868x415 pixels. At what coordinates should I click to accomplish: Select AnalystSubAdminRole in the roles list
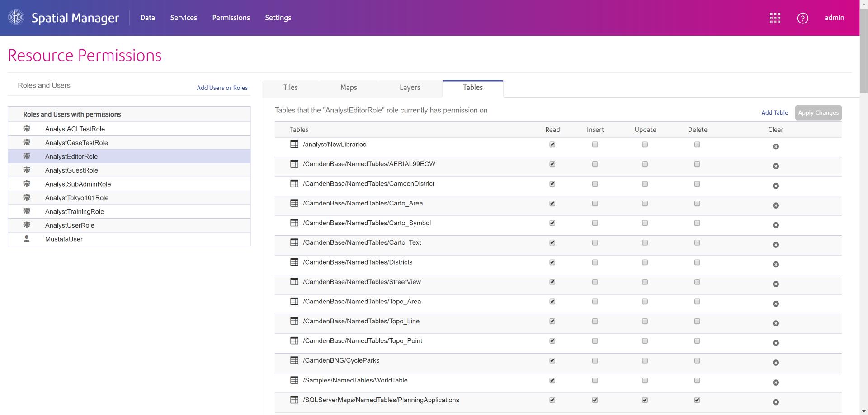[129, 184]
